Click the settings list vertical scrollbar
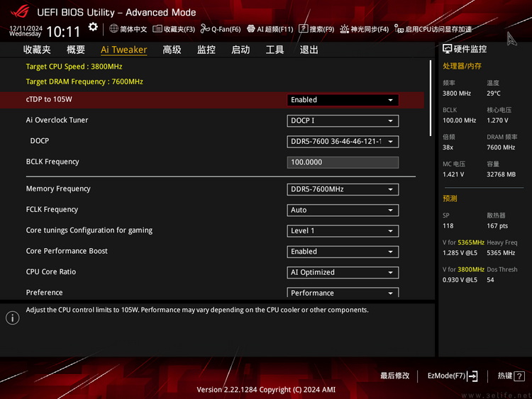 click(x=430, y=98)
